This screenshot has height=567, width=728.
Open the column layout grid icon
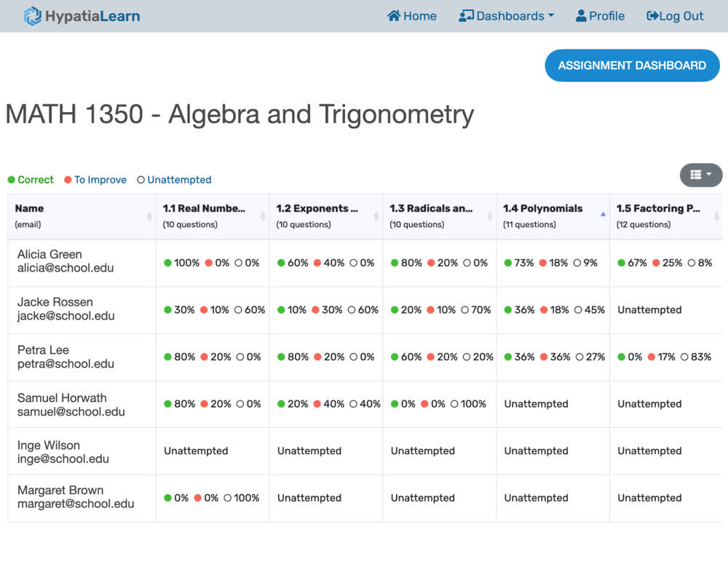[697, 175]
